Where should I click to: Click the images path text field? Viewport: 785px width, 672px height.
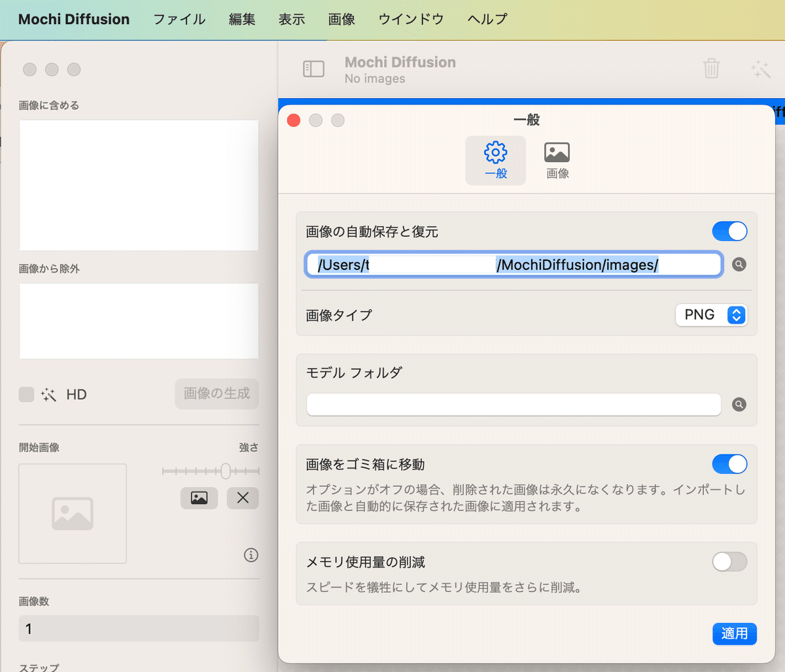[514, 265]
